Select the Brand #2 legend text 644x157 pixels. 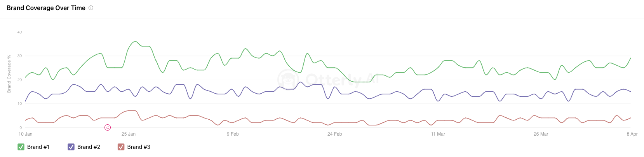(89, 147)
